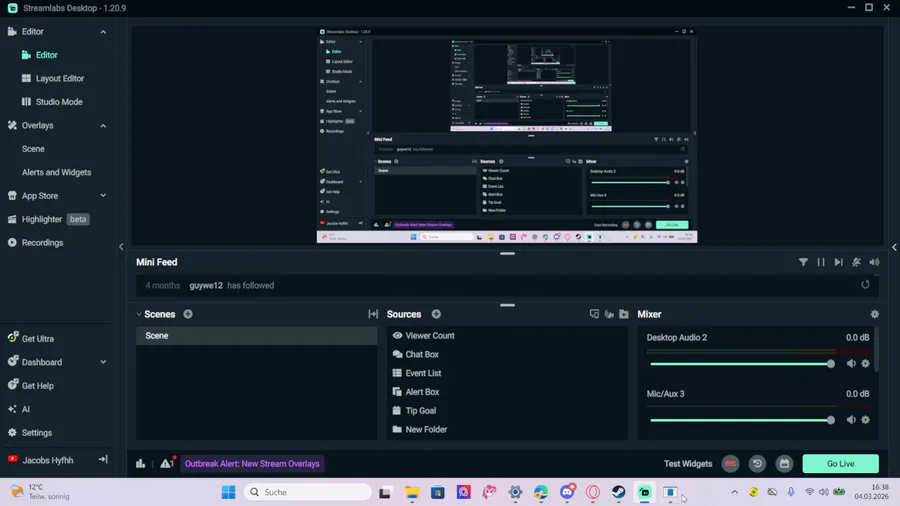Image resolution: width=900 pixels, height=506 pixels.
Task: Mute Desktop Audio 2 speaker
Action: click(x=851, y=364)
